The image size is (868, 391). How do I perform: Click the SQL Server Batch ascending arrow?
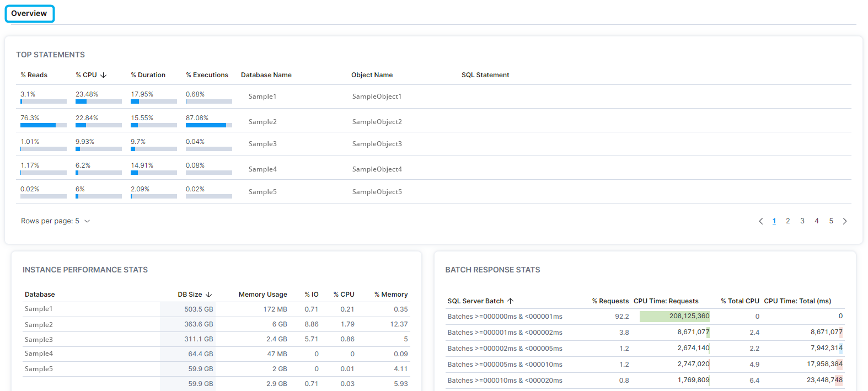(511, 301)
